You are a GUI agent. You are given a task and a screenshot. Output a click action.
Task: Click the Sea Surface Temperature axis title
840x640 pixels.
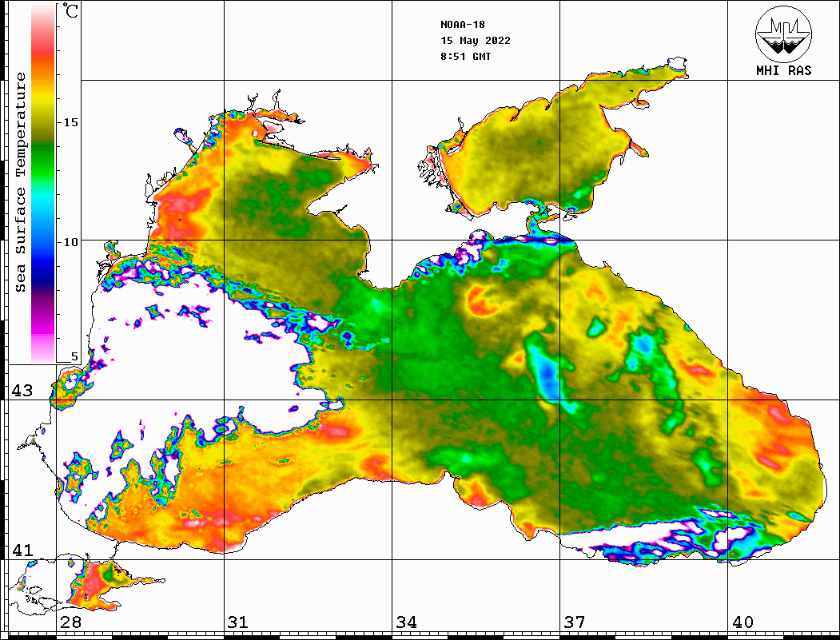20,182
